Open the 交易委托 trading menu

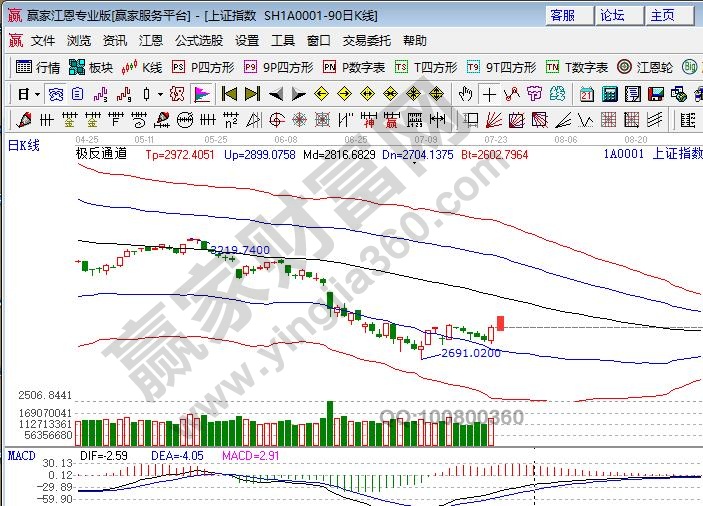tap(366, 41)
